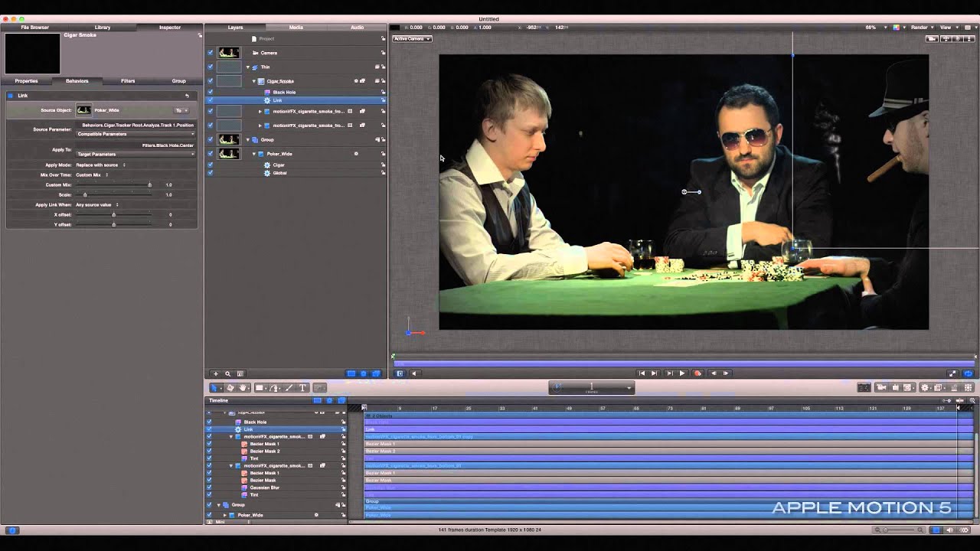
Task: Adjust the Custom Mix slider
Action: click(x=149, y=185)
